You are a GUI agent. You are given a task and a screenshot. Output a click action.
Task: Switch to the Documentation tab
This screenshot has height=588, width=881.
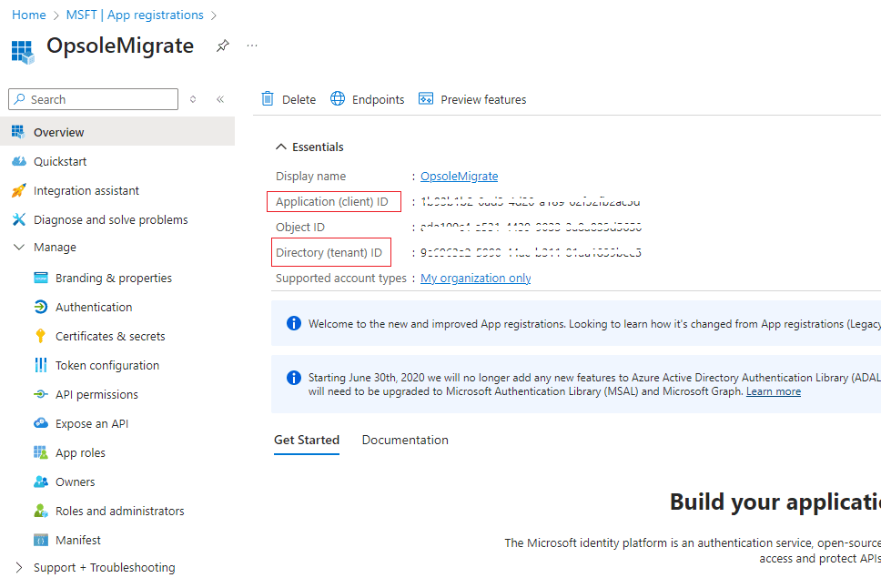405,440
